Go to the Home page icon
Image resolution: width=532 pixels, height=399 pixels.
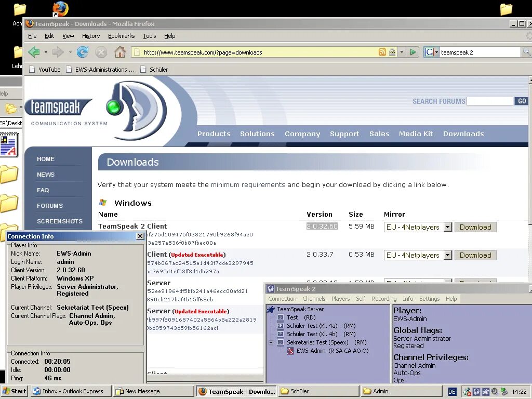click(120, 52)
